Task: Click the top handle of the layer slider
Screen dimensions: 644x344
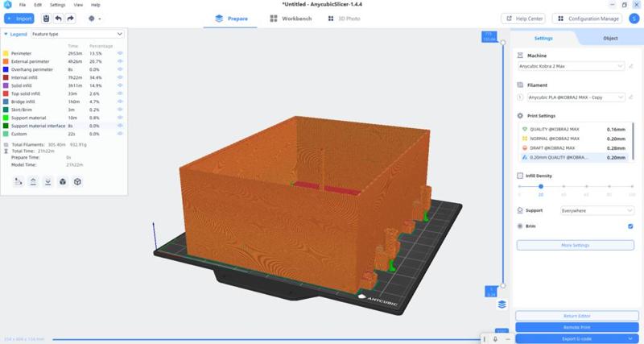Action: coord(503,43)
